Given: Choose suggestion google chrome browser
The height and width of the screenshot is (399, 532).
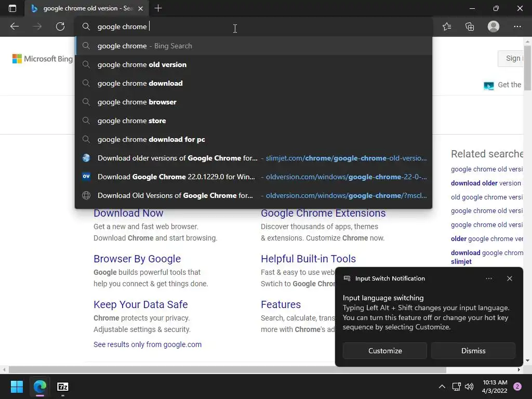Looking at the screenshot, I should tap(254, 102).
